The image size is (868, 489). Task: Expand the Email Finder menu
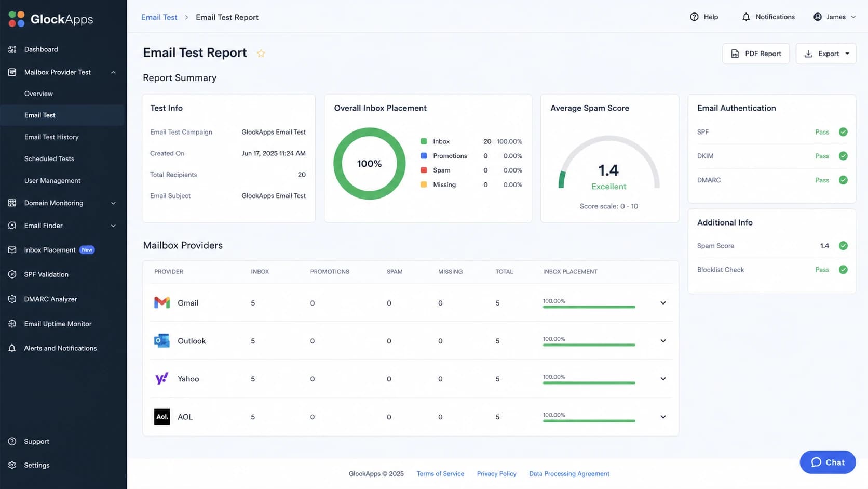(113, 226)
